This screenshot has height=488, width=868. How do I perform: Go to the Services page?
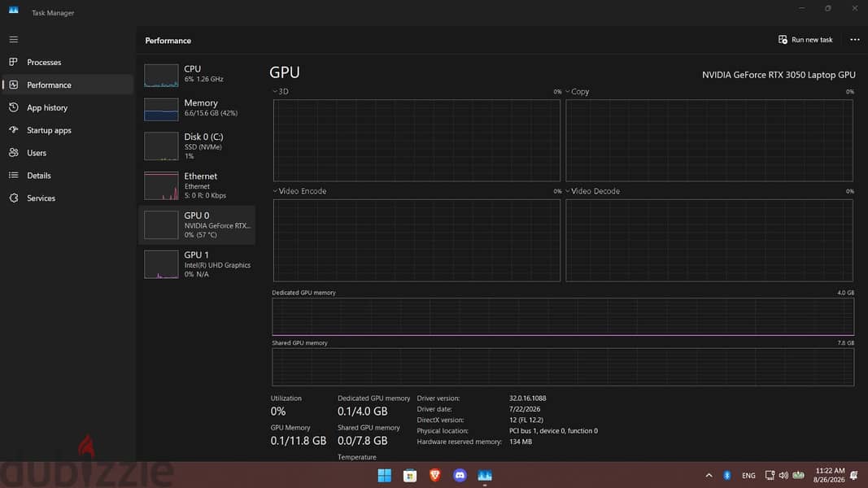tap(68, 198)
